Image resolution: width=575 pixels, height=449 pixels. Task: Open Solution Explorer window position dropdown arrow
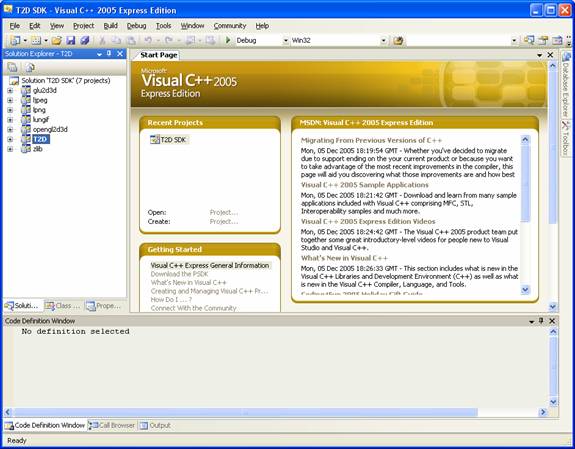(x=99, y=54)
